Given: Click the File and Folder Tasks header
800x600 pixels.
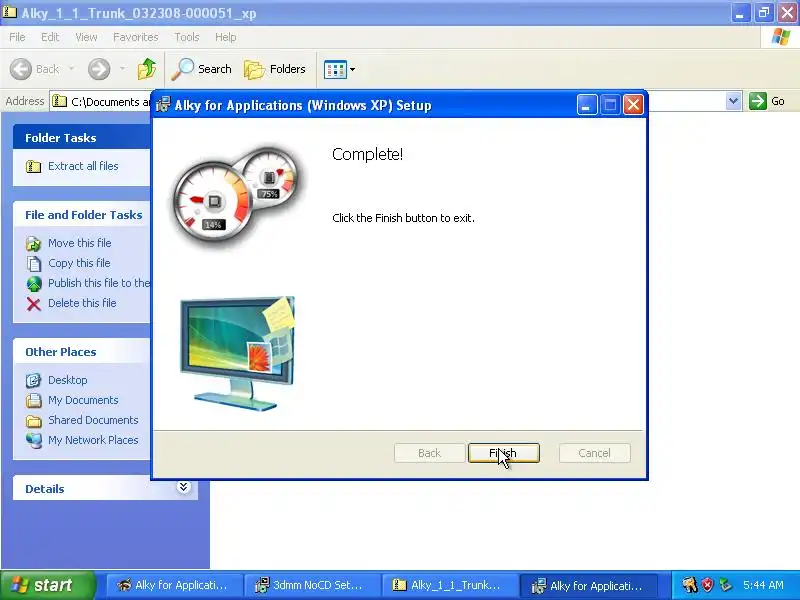Looking at the screenshot, I should coord(82,215).
